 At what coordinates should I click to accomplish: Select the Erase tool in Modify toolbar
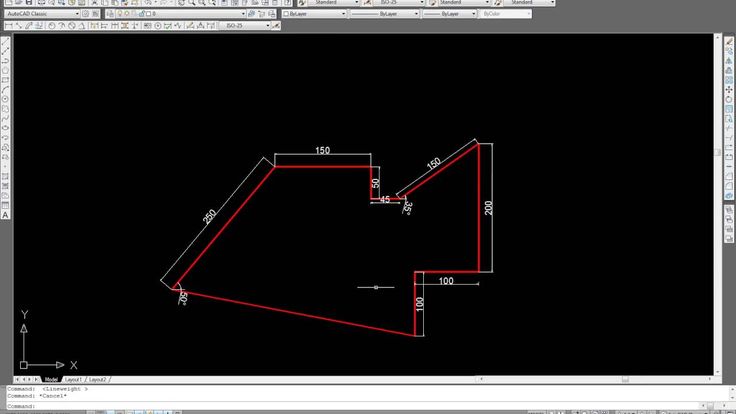click(x=729, y=41)
